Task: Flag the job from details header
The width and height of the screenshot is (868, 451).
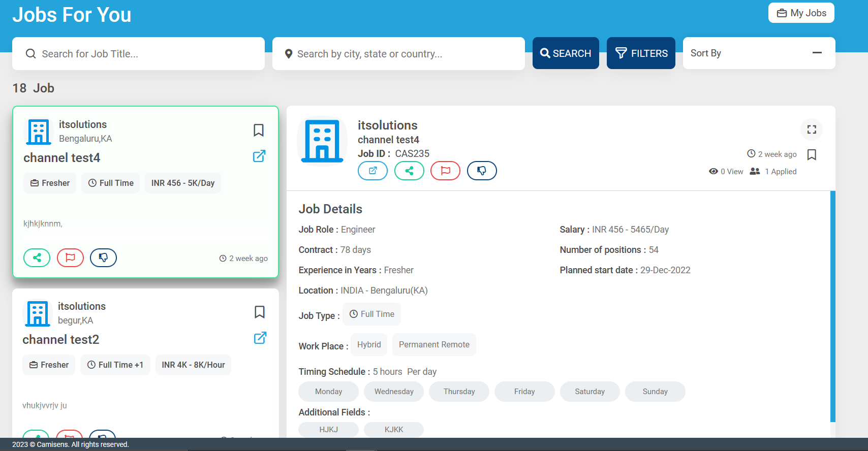Action: coord(445,171)
